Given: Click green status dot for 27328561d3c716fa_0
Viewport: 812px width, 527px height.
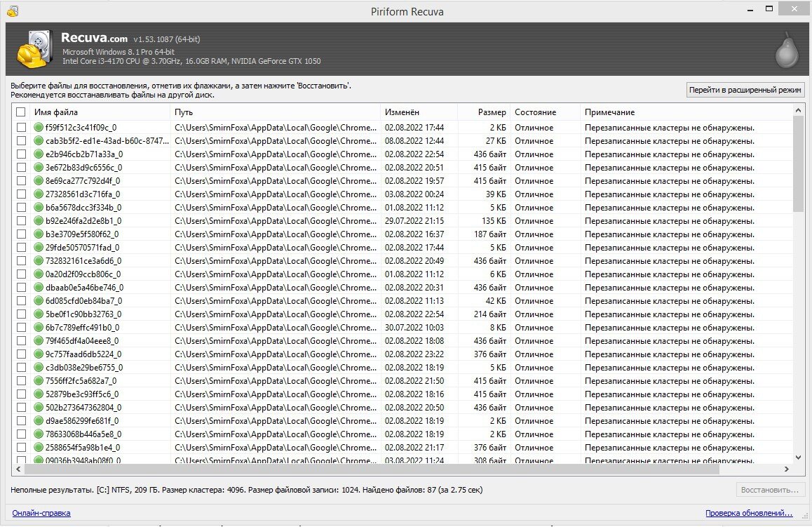Looking at the screenshot, I should pyautogui.click(x=39, y=194).
